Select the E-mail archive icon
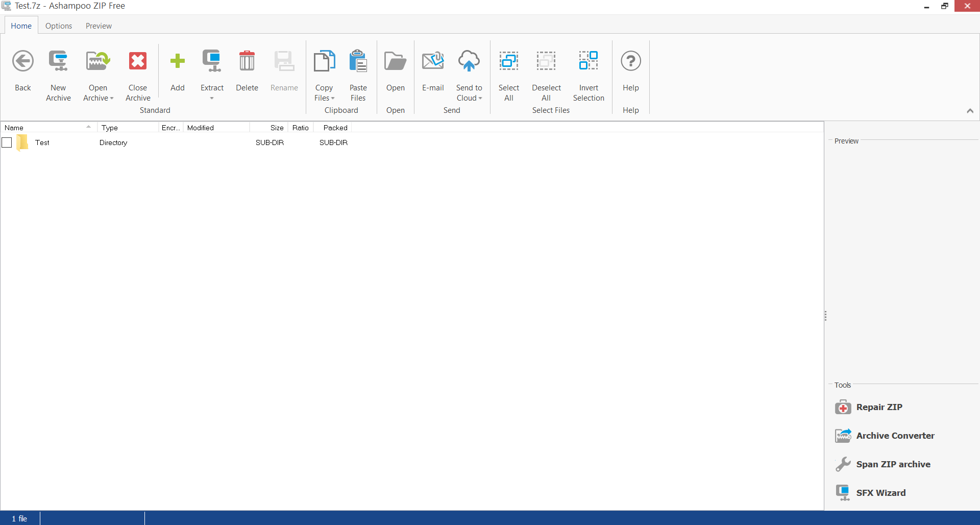The height and width of the screenshot is (525, 980). [x=432, y=61]
